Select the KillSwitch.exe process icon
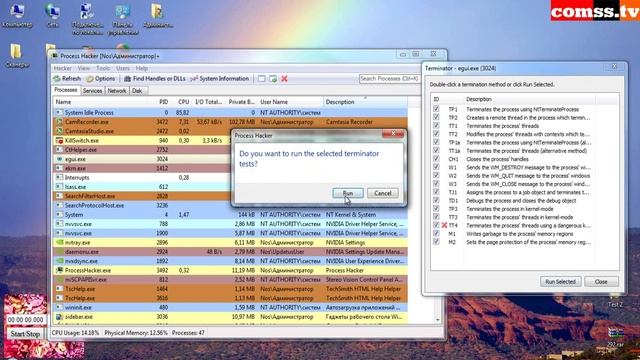This screenshot has width=640, height=360. click(59, 140)
